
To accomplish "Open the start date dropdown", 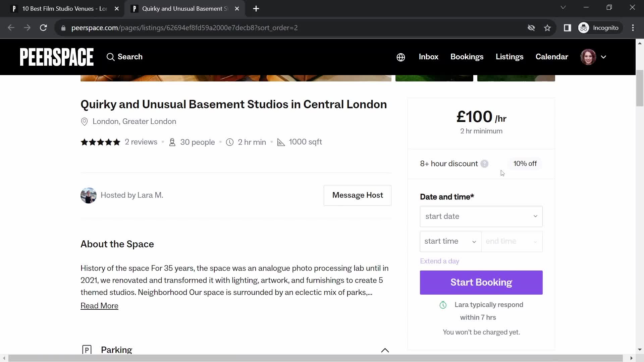I will point(481,216).
